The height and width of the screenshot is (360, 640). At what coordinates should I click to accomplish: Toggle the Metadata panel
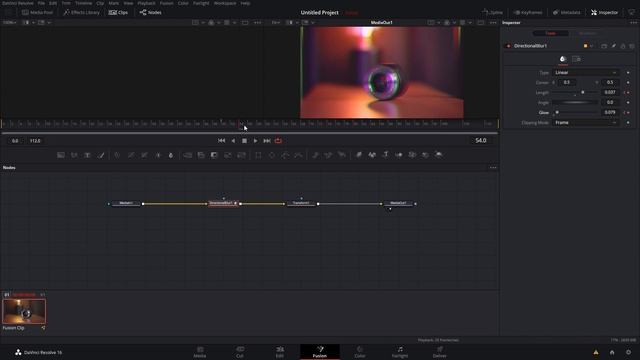point(567,12)
